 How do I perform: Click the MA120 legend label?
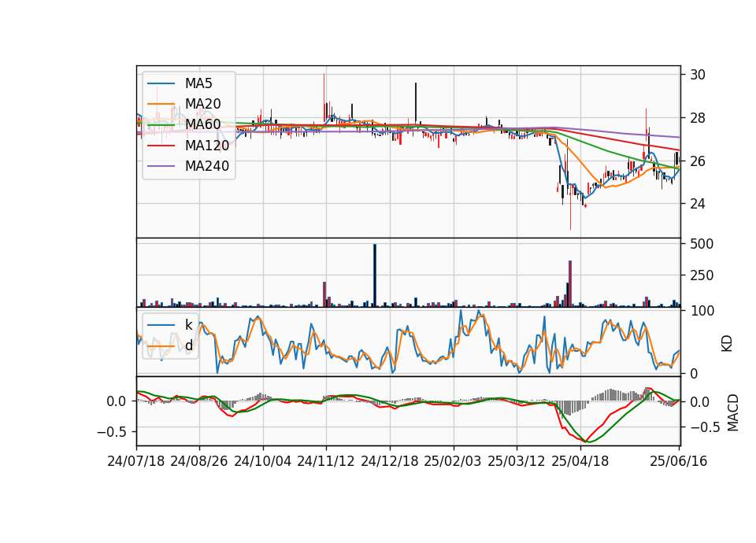coord(207,146)
